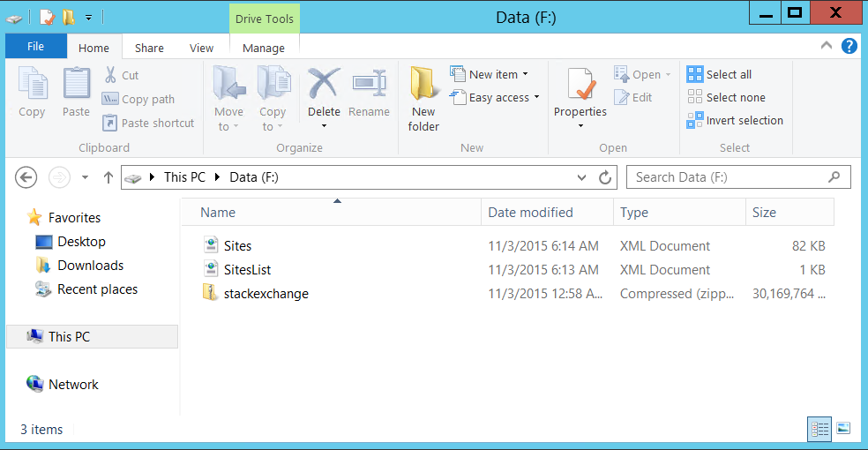Open the Manage tab
Viewport: 868px width, 450px height.
point(264,49)
